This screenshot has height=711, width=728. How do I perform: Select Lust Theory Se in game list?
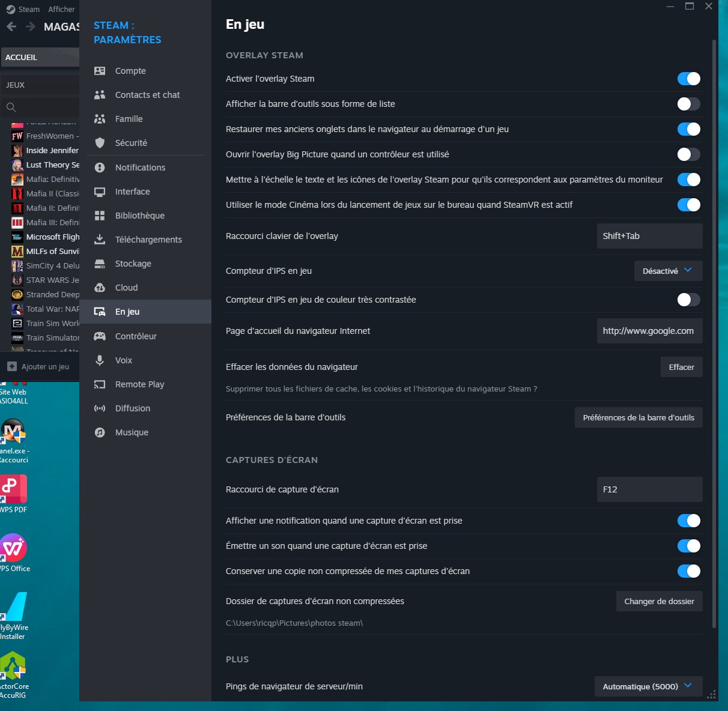point(45,165)
